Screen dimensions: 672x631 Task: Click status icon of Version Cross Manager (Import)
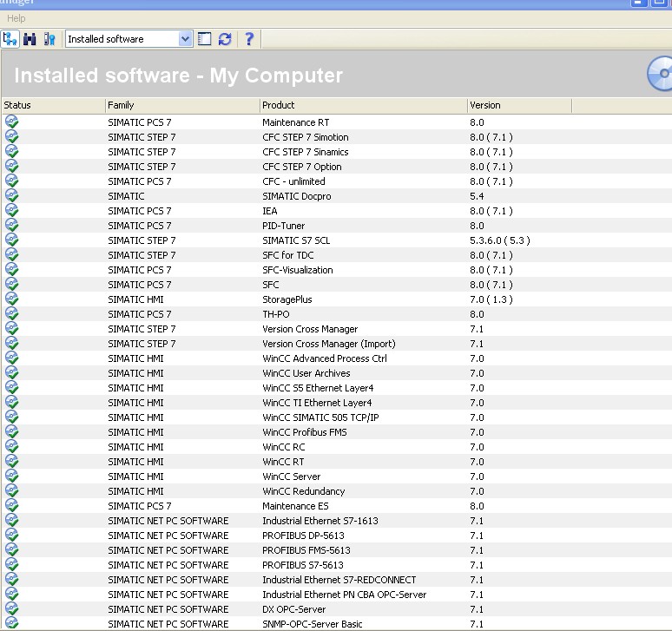[11, 344]
